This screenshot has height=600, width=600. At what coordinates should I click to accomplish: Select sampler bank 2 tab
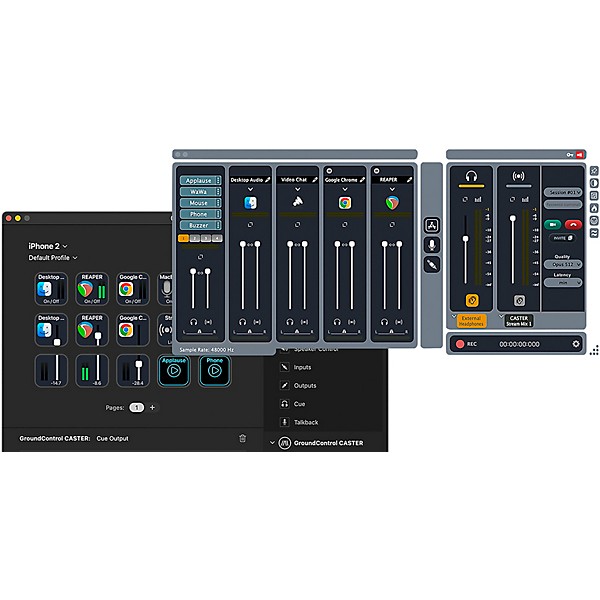(x=195, y=238)
